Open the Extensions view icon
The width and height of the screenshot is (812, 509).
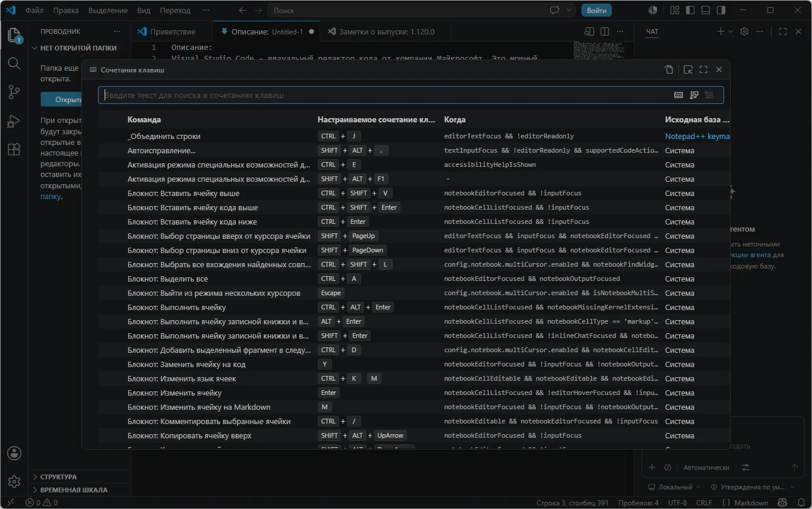[14, 149]
